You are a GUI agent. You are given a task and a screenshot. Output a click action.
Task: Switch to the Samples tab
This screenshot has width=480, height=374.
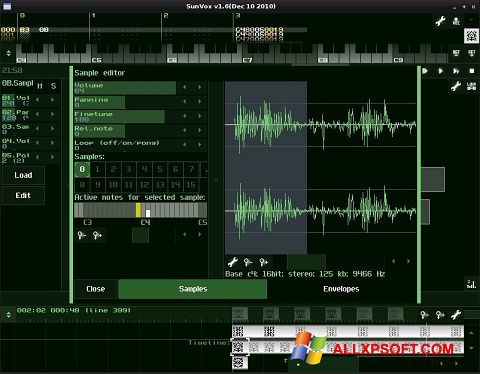point(193,289)
